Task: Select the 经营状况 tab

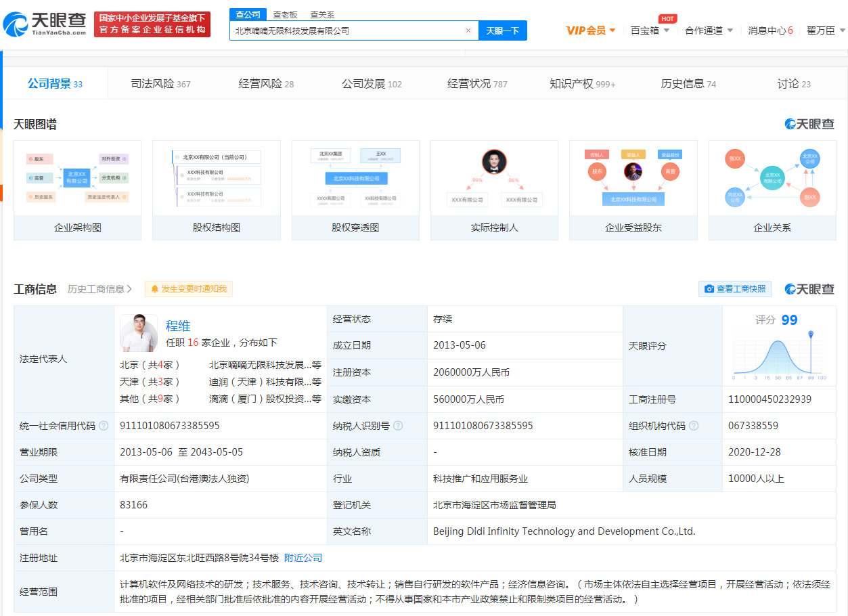Action: (x=477, y=84)
